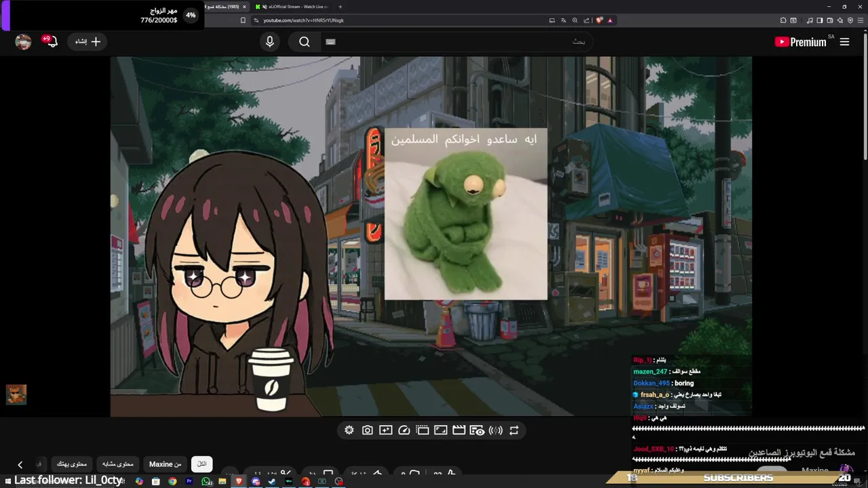
Task: Toggle the volume boost lightning icon
Action: (496, 430)
